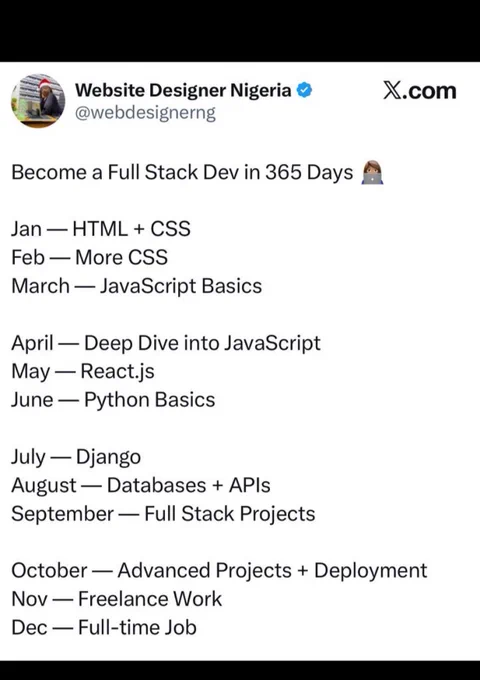Click the 'June — Python Basics' line
The image size is (480, 680).
point(113,400)
